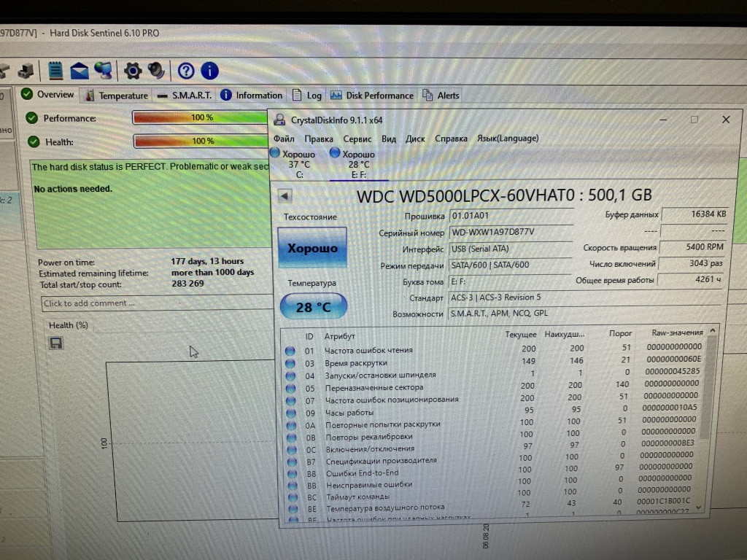Click the Атрибут column header

(340, 336)
